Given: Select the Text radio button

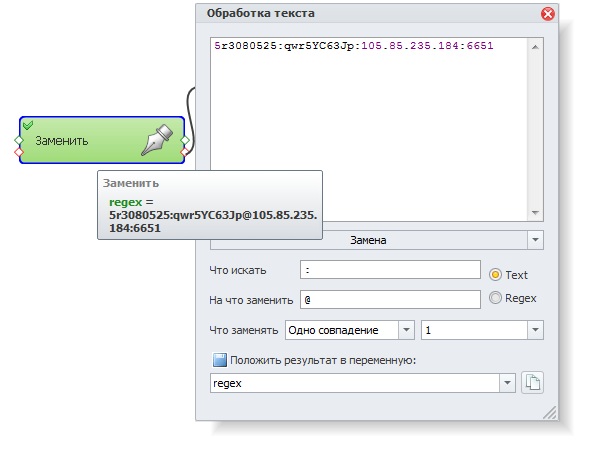Looking at the screenshot, I should coord(495,275).
